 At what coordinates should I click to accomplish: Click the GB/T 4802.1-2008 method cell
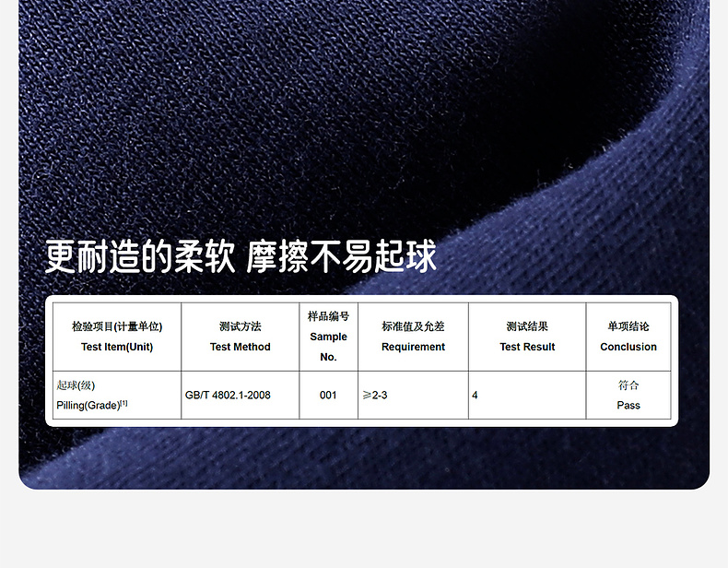[240, 396]
